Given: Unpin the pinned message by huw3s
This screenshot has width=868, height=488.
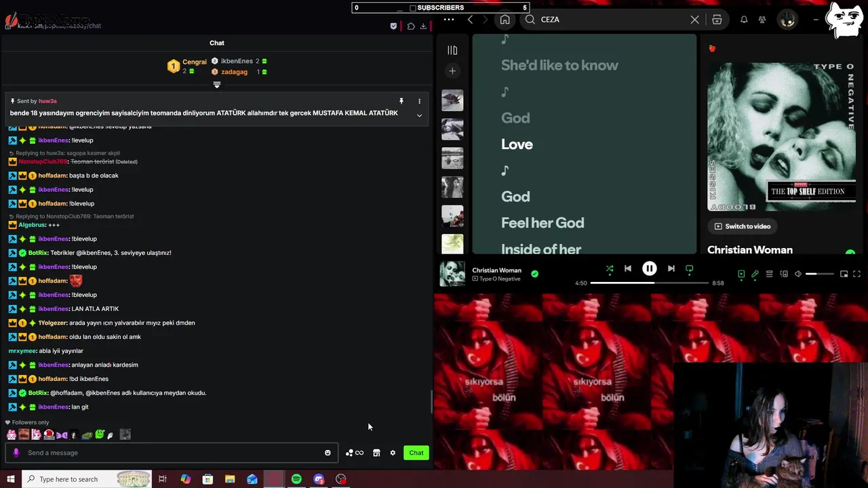Looking at the screenshot, I should pyautogui.click(x=401, y=101).
